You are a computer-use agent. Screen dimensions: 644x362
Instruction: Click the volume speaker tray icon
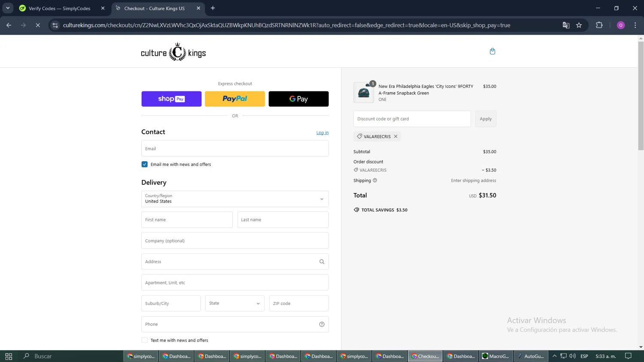(x=572, y=356)
